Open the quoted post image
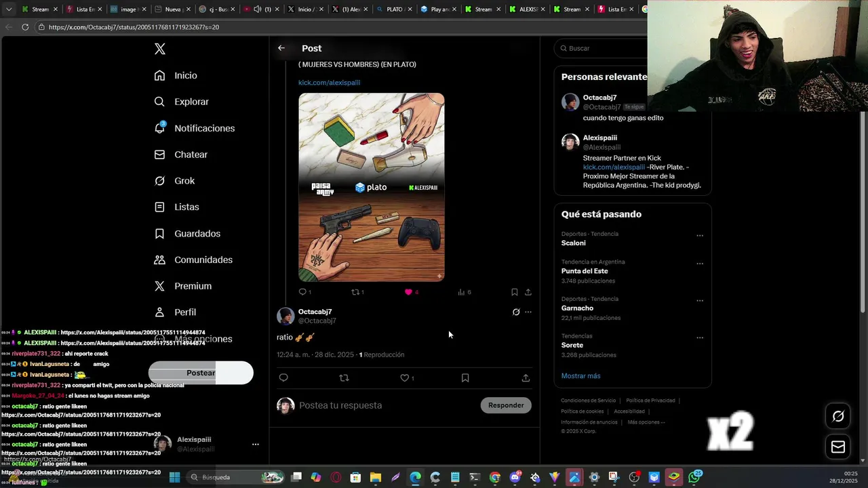868x488 pixels. [372, 187]
